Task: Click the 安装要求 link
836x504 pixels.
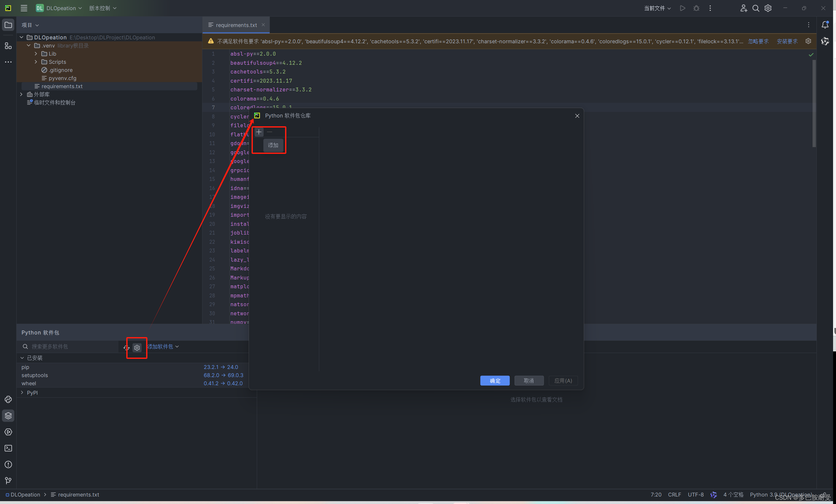Action: click(x=787, y=41)
